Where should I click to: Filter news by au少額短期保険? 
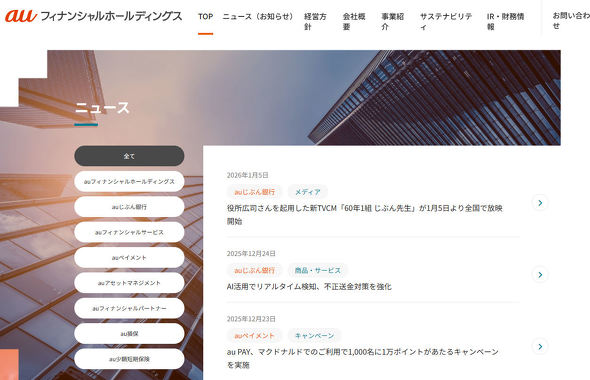(129, 359)
